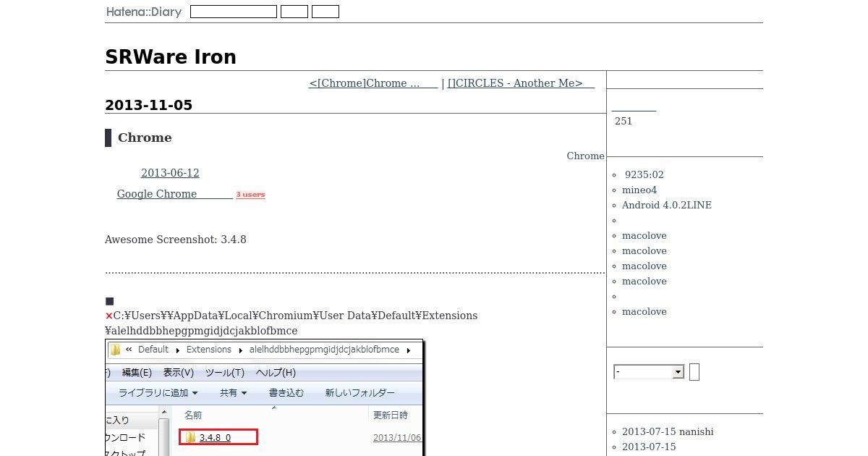This screenshot has height=456, width=868.
Task: Click the Hatena::Diary logo
Action: [143, 12]
